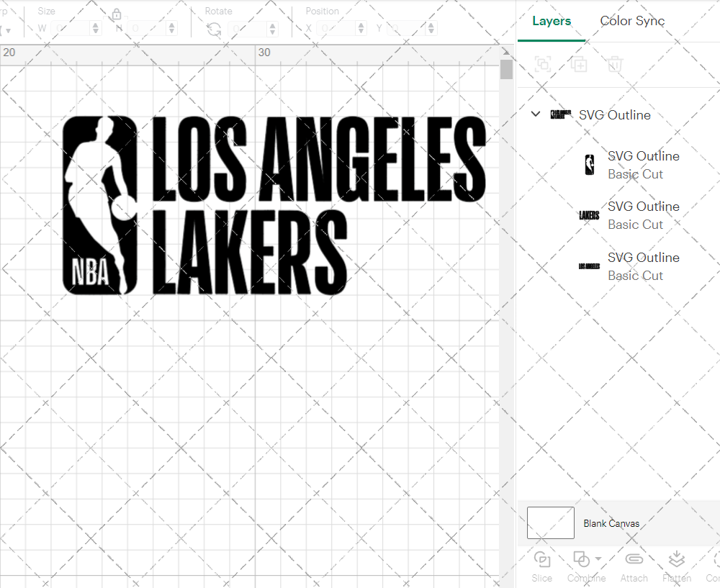
Task: Collapse the SVG Outline group chevron
Action: point(535,114)
